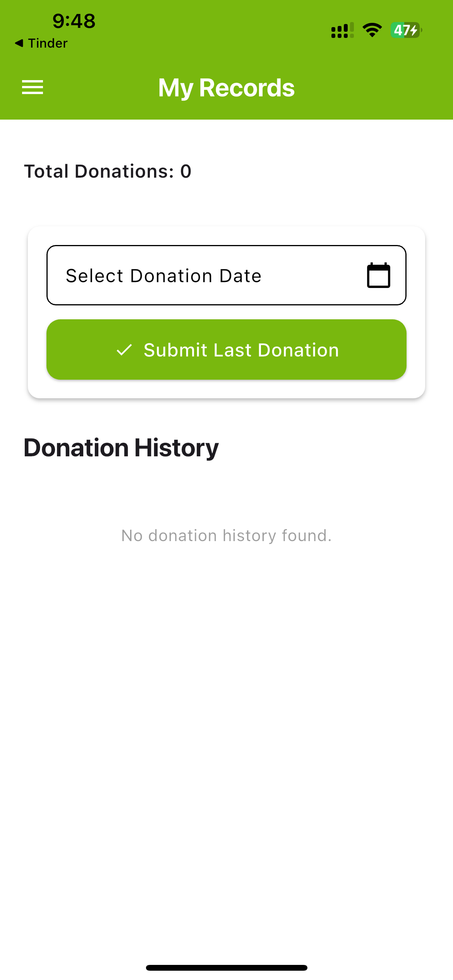Click the checkmark icon on submit button

124,350
